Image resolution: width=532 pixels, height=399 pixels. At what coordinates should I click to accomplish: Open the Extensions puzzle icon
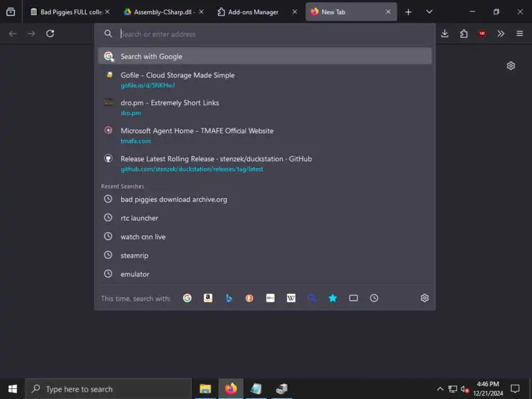point(463,34)
